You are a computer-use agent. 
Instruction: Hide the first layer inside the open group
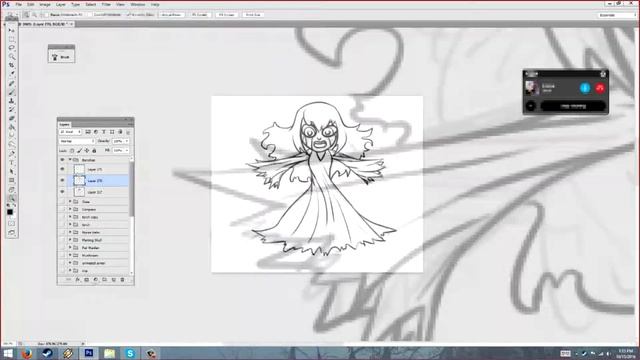click(62, 169)
